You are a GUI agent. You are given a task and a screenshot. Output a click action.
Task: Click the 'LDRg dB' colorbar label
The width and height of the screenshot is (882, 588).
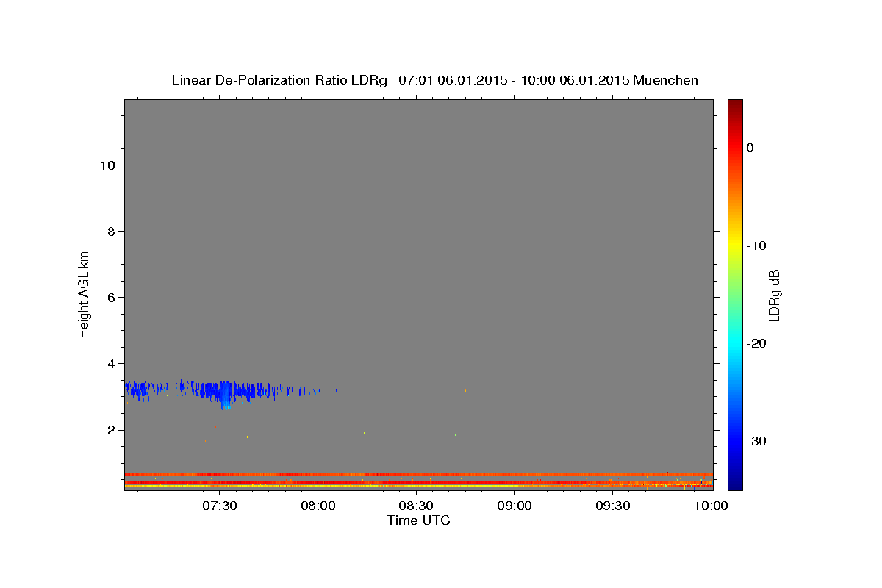(x=774, y=295)
